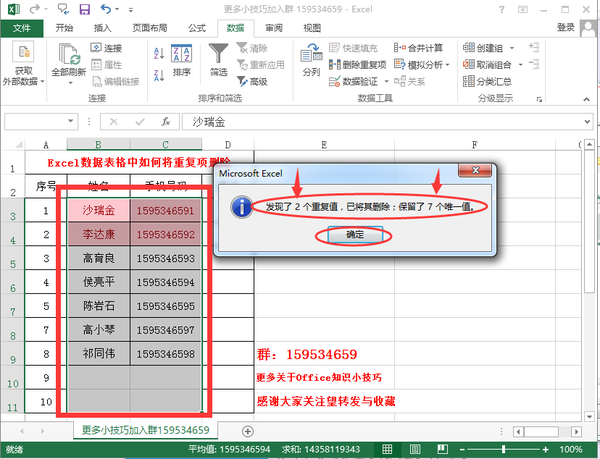Switch to page break preview
Viewport: 600px width, 459px height.
[x=442, y=449]
